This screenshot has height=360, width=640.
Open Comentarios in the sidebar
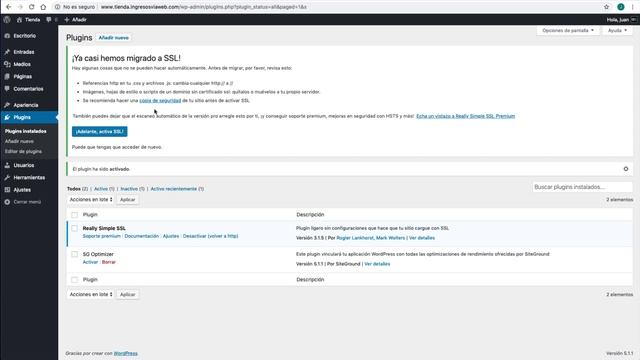click(x=29, y=89)
